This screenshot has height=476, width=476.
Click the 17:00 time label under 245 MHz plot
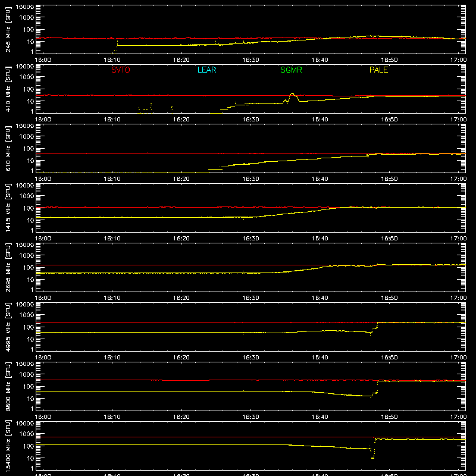click(x=458, y=60)
